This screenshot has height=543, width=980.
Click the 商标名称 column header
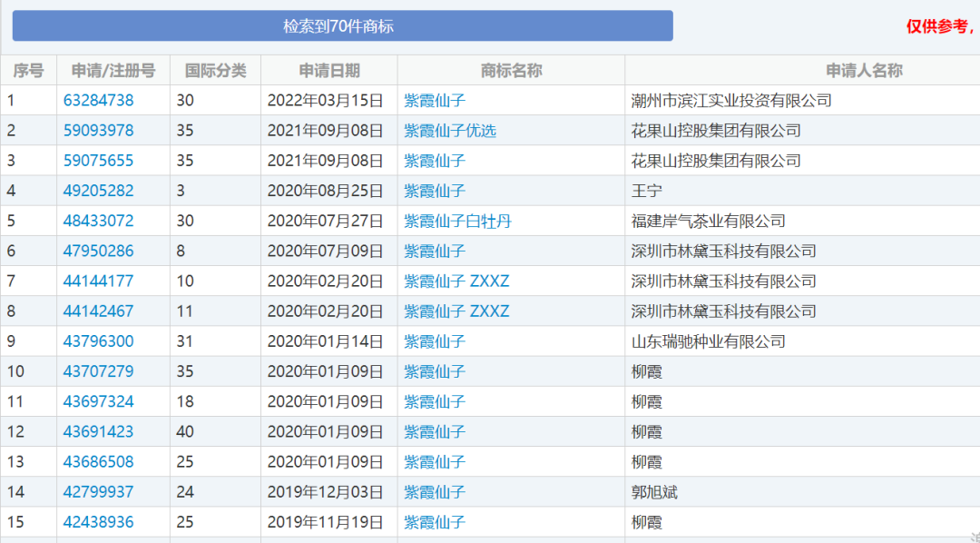(x=511, y=70)
